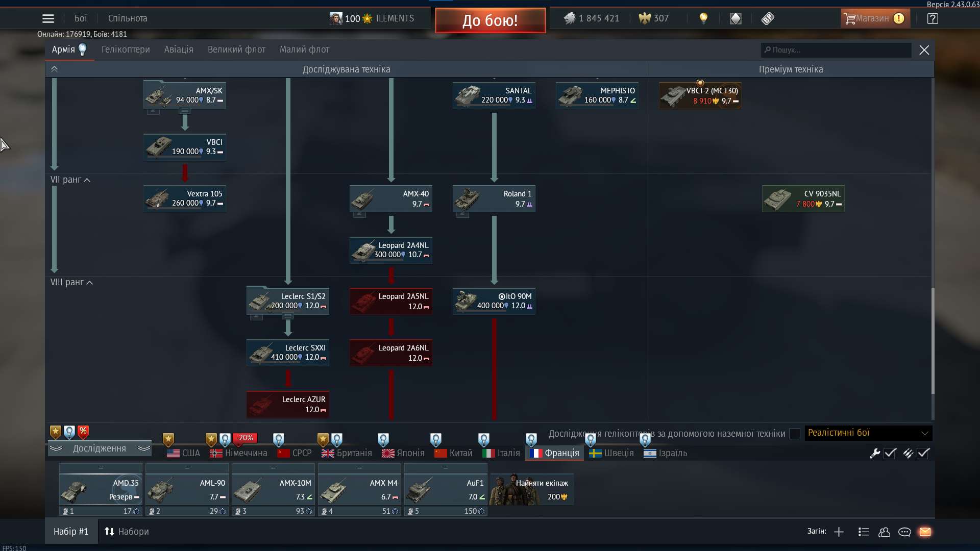Click the wrench repair icon

pos(875,453)
